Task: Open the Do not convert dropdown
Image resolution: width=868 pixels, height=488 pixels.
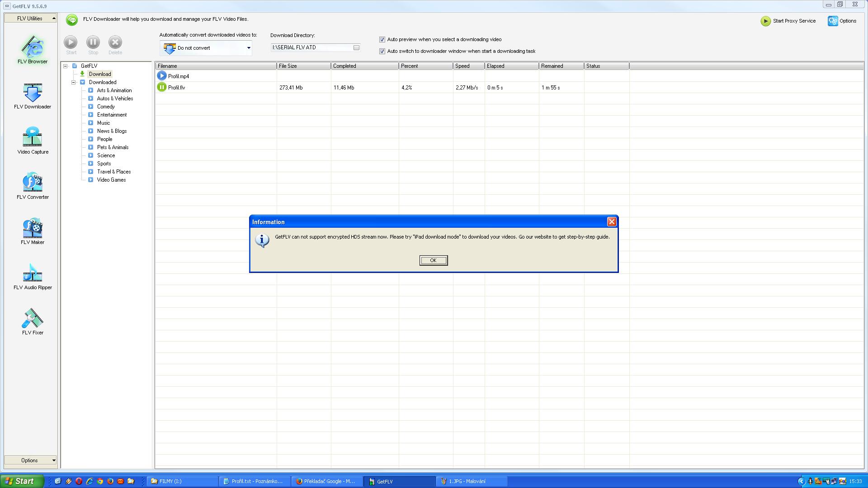Action: click(206, 48)
